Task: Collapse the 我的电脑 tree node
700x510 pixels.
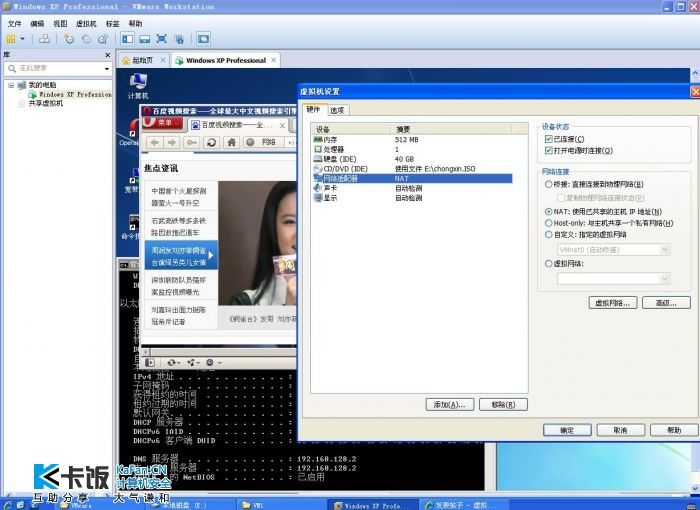Action: coord(11,85)
